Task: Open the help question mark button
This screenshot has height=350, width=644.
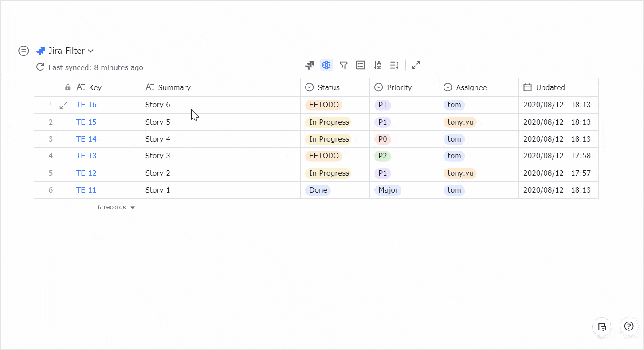Action: click(628, 326)
